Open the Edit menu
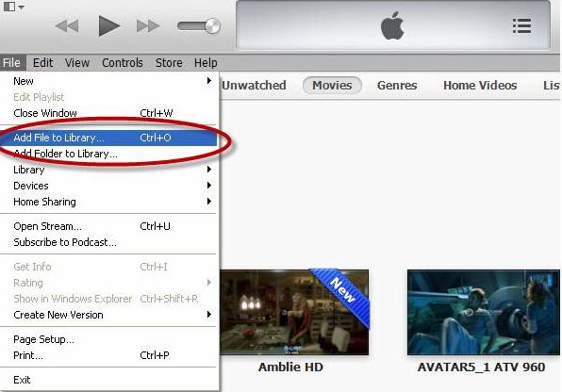Image resolution: width=562 pixels, height=392 pixels. tap(43, 63)
